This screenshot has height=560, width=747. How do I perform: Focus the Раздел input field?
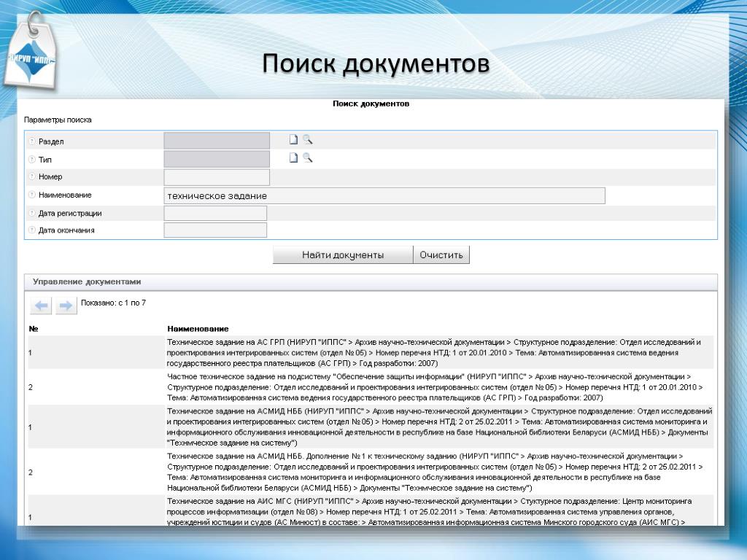click(217, 141)
